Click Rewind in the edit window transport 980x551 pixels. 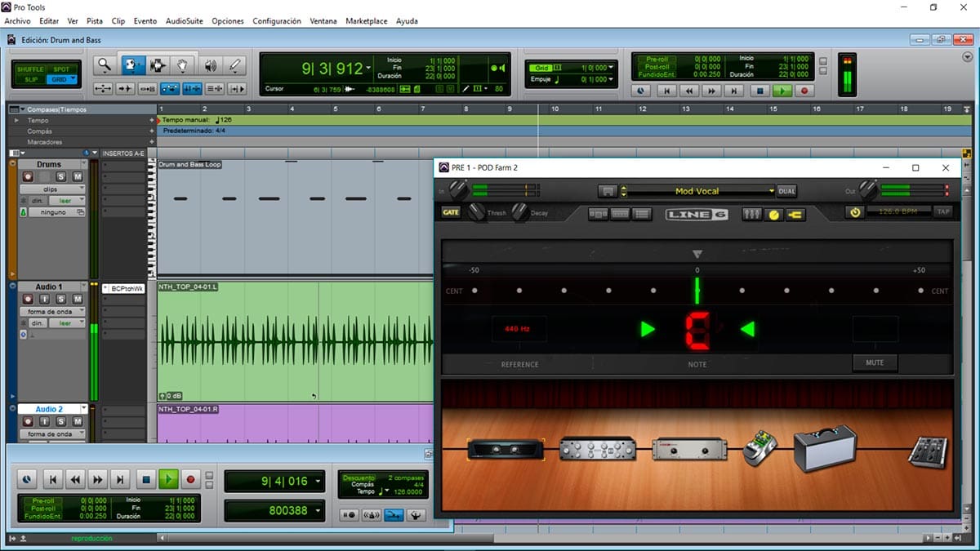click(689, 91)
